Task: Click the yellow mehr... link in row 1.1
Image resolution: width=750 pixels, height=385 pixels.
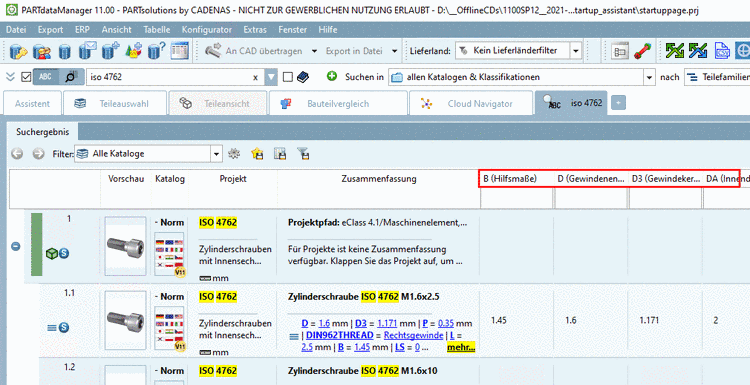Action: point(461,348)
